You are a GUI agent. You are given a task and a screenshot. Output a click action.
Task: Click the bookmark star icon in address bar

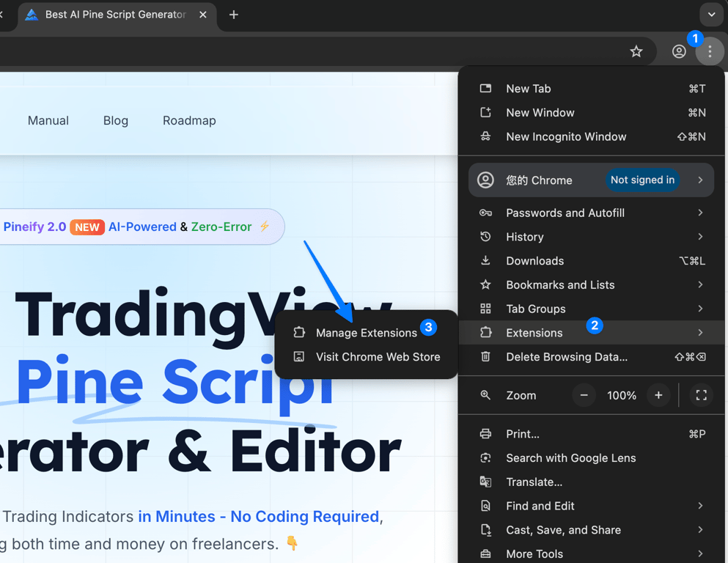636,51
